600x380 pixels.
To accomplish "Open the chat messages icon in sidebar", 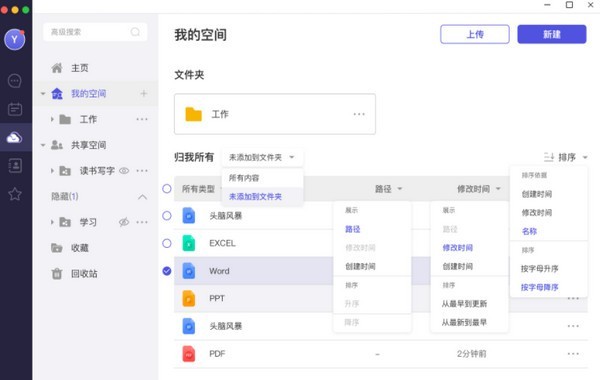I will (15, 81).
